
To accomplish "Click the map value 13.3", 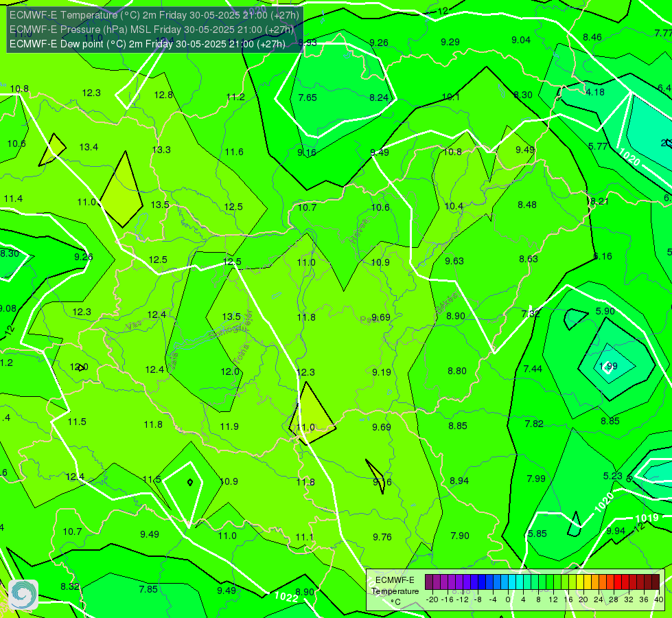I will (161, 150).
